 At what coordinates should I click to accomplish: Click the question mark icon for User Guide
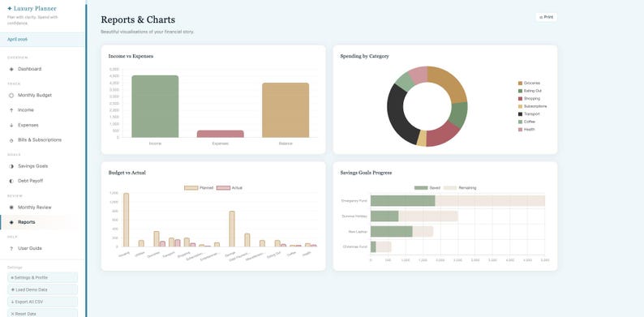point(11,248)
